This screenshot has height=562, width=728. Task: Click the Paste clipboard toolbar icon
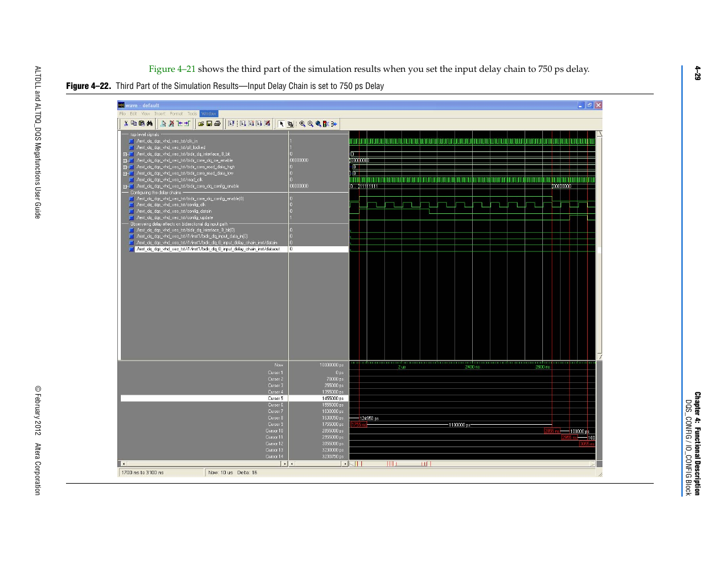tap(142, 124)
